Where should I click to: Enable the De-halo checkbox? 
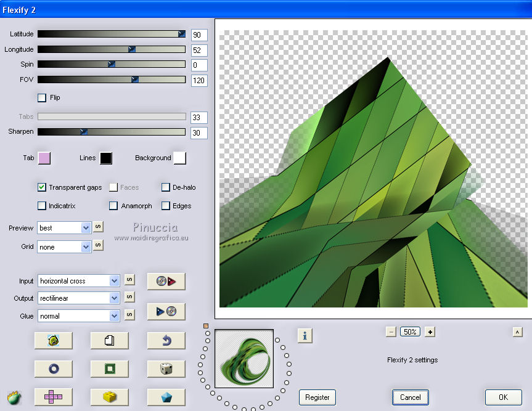166,187
